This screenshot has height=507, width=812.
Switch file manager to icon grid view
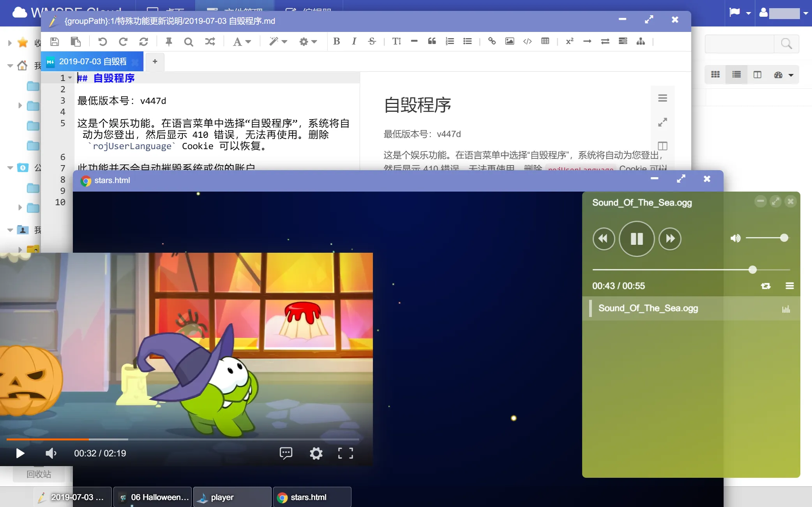pos(715,75)
